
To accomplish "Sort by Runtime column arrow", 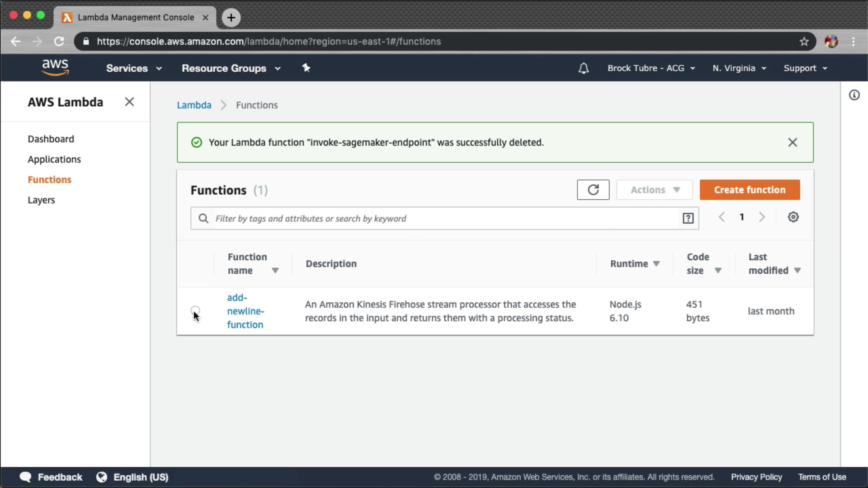I will (656, 264).
